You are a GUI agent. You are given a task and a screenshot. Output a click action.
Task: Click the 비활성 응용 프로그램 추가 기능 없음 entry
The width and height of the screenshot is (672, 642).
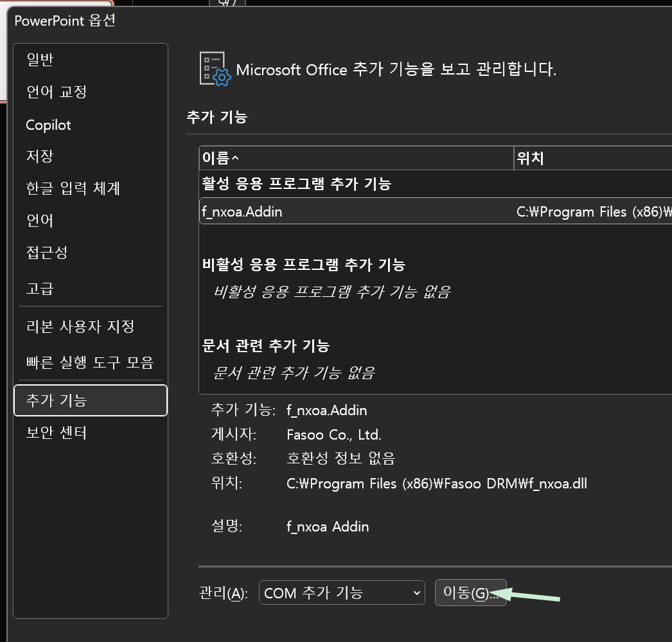[332, 291]
